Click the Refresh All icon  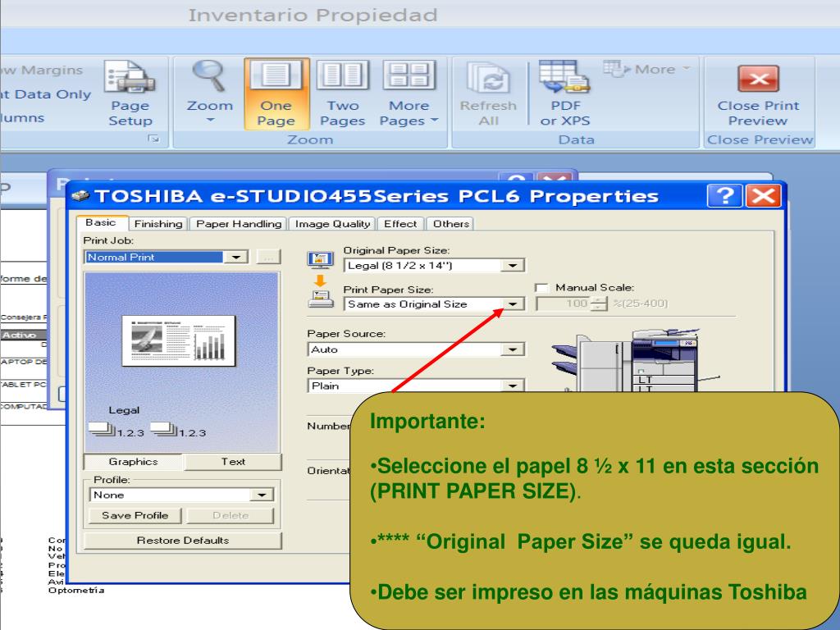[488, 94]
